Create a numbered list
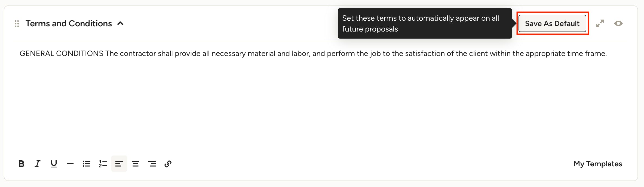644x187 pixels. 103,164
